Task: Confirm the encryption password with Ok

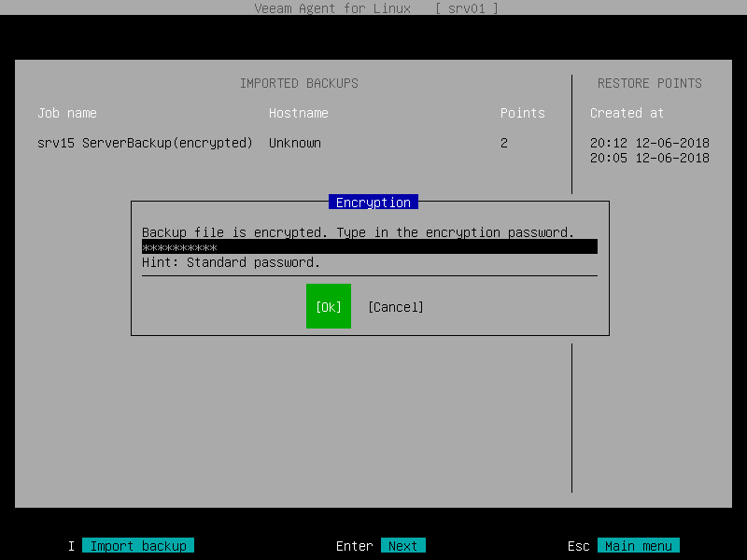Action: pyautogui.click(x=328, y=305)
